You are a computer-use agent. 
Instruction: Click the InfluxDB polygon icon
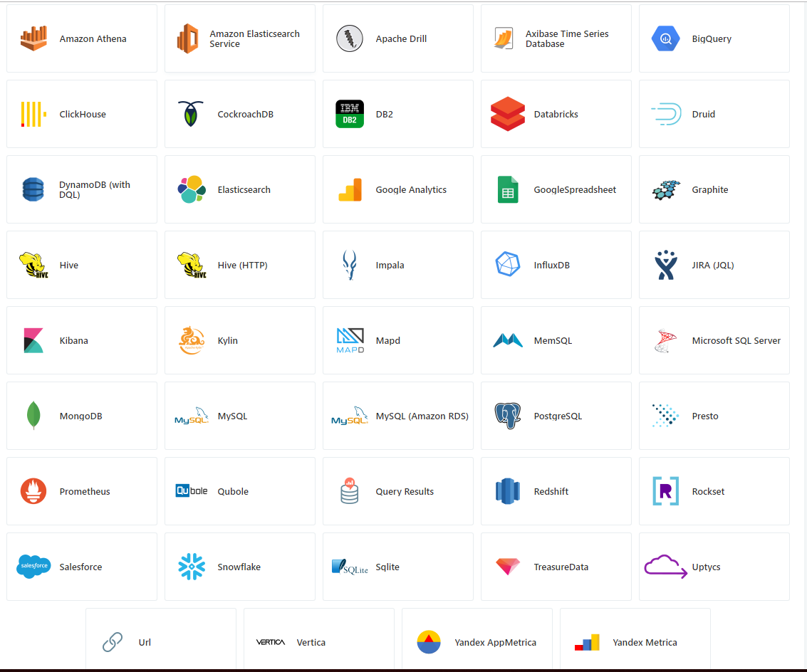pos(507,264)
